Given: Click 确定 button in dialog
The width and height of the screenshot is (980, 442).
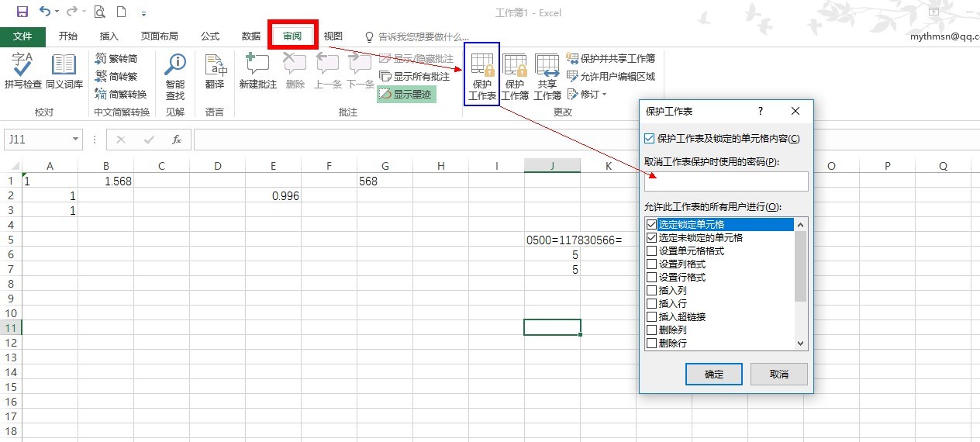Looking at the screenshot, I should coord(714,374).
